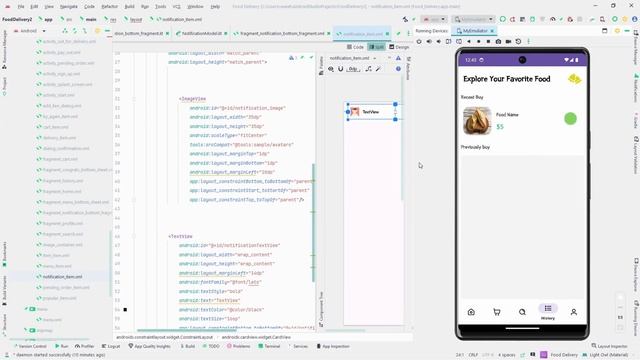Screen dimensions: 640x360
Task: Fold the ImageView tag in editor
Action: coord(134,99)
